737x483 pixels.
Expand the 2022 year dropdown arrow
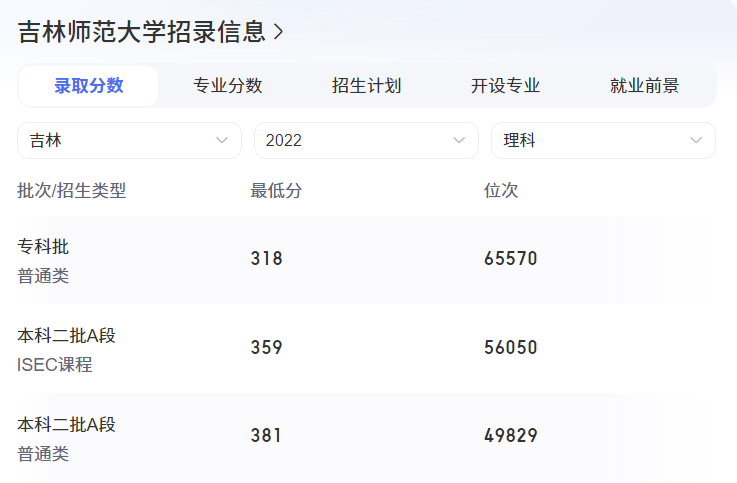coord(459,141)
